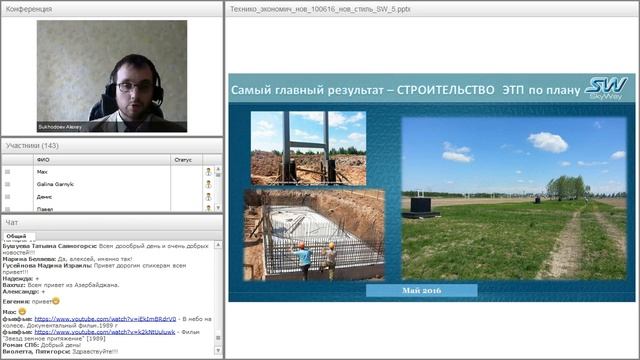
Task: Toggle the grey checkbox beside Galina Garnyk
Action: pyautogui.click(x=7, y=184)
